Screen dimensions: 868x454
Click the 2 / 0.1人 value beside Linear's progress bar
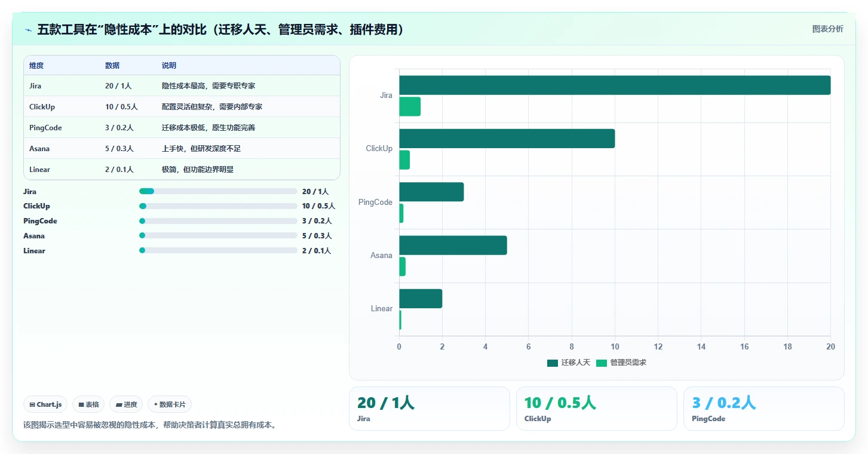tap(317, 251)
